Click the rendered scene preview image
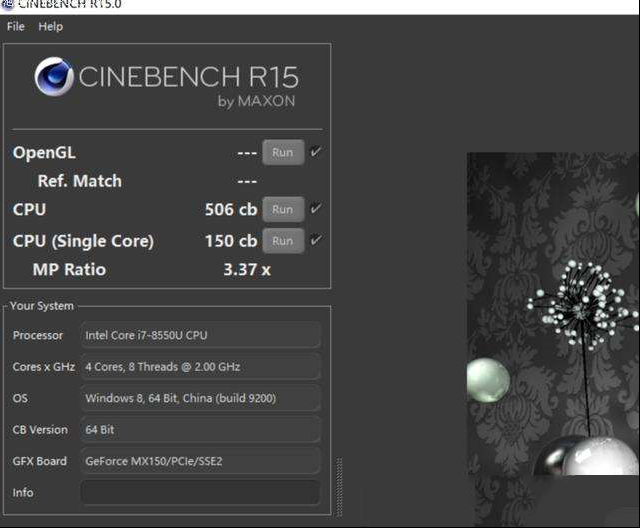This screenshot has height=528, width=640. click(553, 313)
